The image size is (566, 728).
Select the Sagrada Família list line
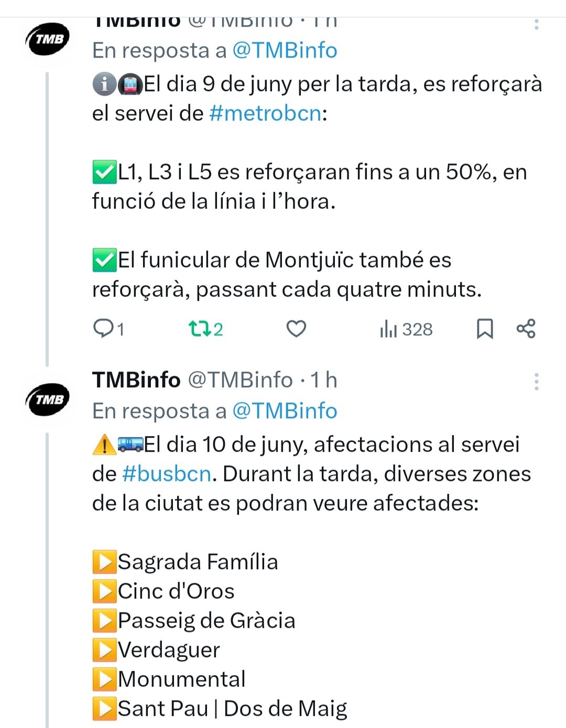[186, 562]
